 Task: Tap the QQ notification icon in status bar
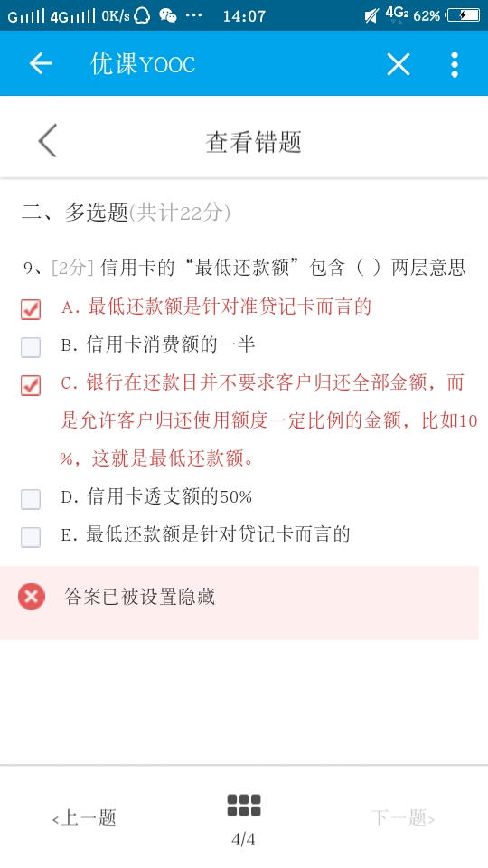tap(142, 15)
